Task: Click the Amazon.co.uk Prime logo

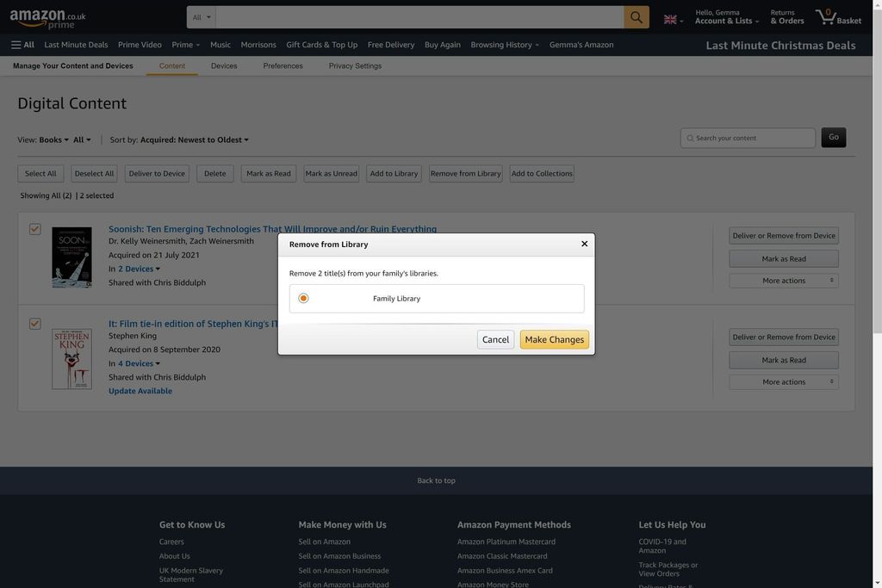Action: tap(48, 19)
